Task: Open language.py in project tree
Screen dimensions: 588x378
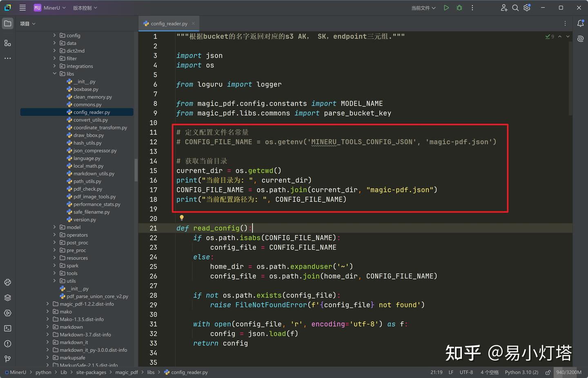Action: click(x=87, y=158)
